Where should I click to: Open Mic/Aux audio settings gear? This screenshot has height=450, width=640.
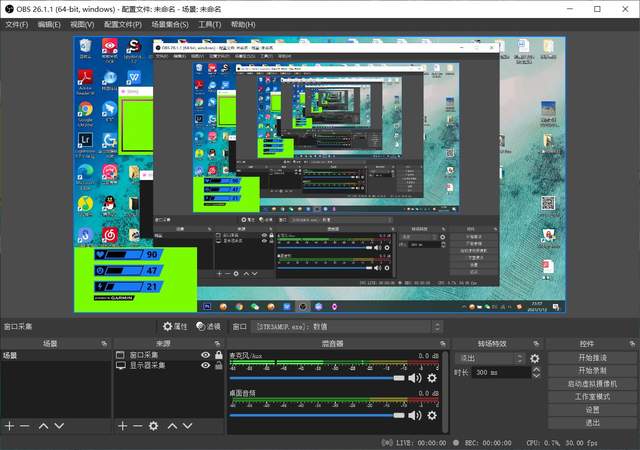432,378
